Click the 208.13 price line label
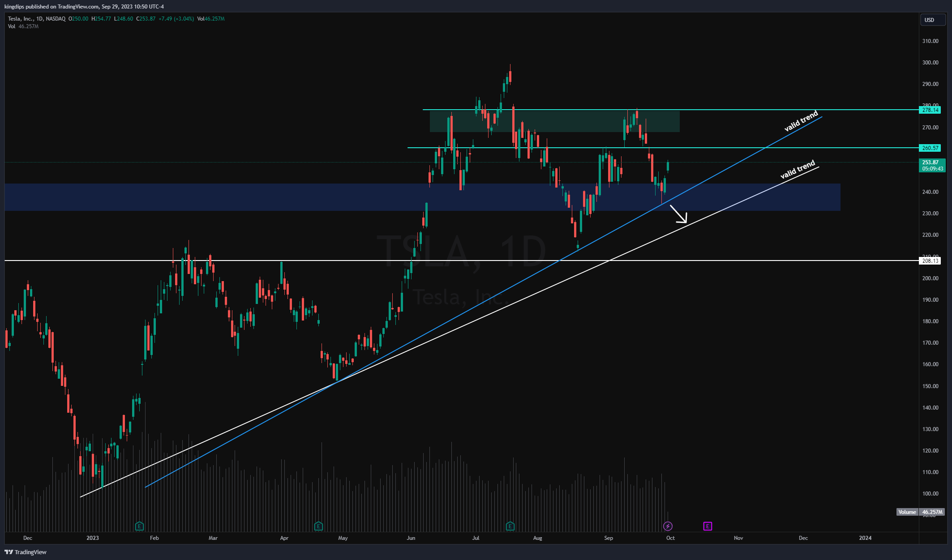This screenshot has height=560, width=952. click(x=930, y=261)
